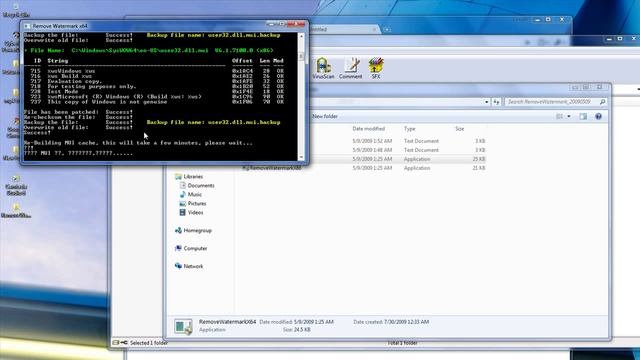Click the 'Size: 24.5 KB' detail text
The height and width of the screenshot is (360, 640).
[x=296, y=329]
